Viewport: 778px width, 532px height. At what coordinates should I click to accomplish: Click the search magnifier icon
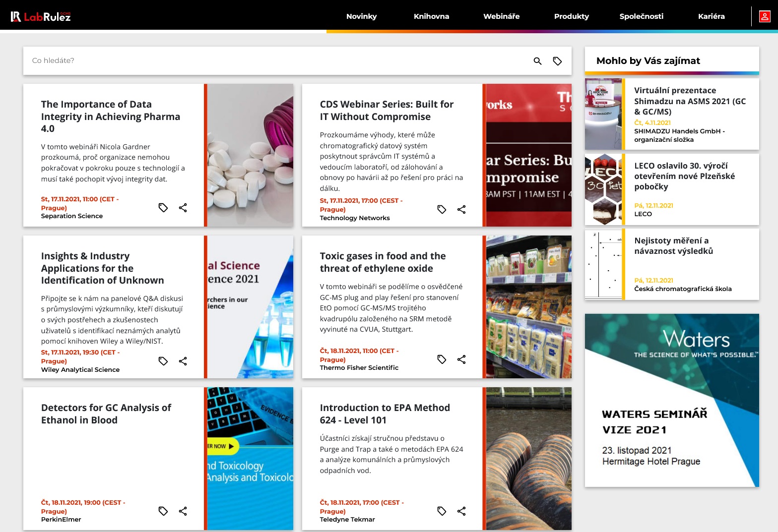point(537,61)
